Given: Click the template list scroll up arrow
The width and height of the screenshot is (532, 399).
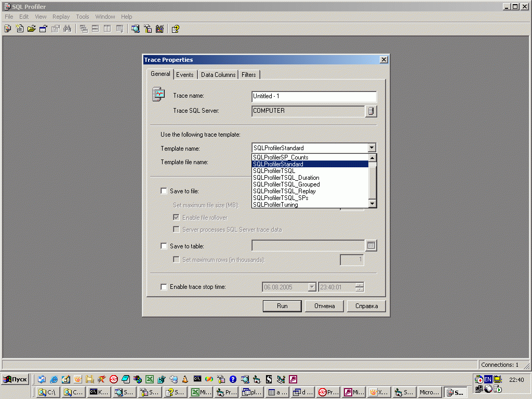Looking at the screenshot, I should coord(372,158).
